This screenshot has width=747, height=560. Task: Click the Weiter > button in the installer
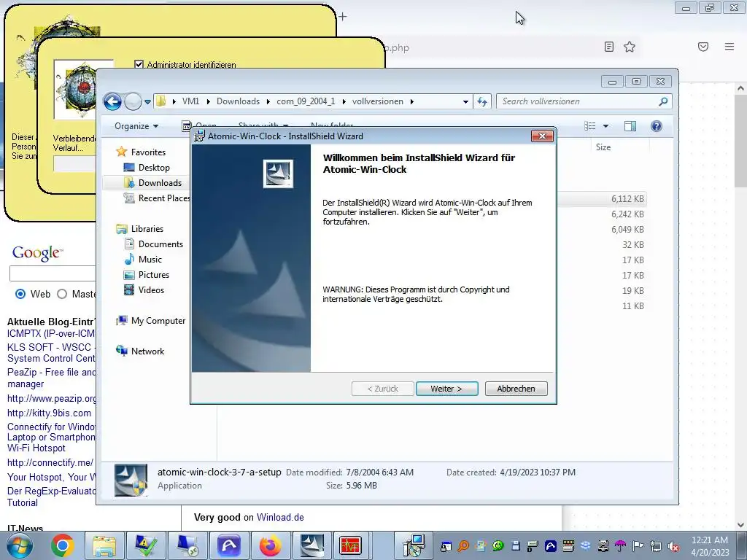click(446, 389)
